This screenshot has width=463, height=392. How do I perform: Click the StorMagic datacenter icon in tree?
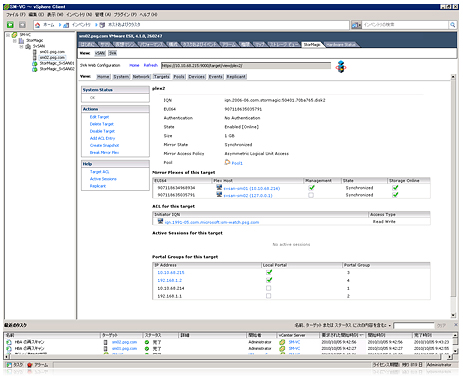click(21, 41)
